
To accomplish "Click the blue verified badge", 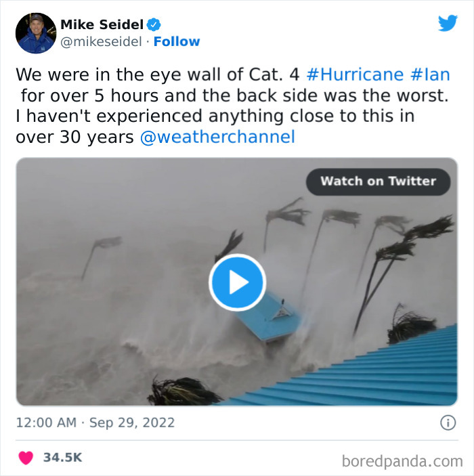I will 154,24.
